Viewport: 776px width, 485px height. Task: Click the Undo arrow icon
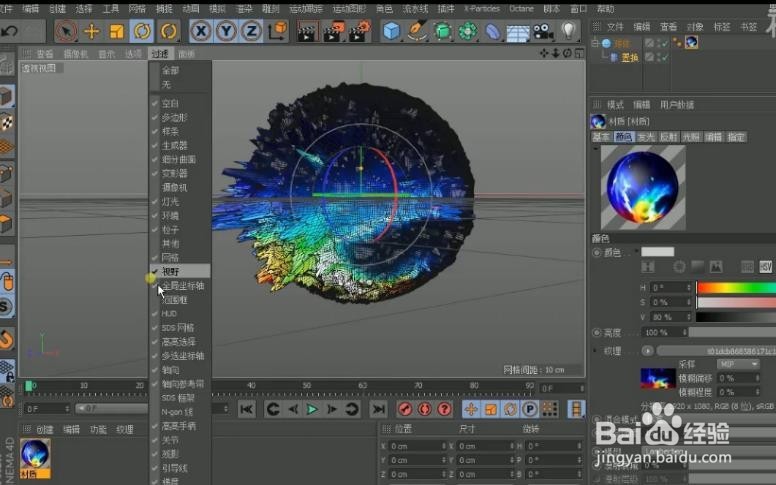9,31
